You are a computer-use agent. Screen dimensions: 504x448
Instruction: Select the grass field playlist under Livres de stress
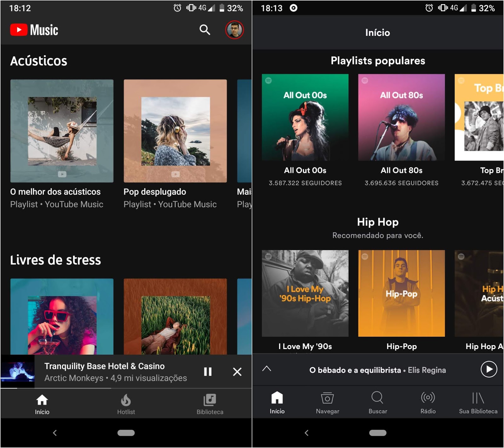175,317
